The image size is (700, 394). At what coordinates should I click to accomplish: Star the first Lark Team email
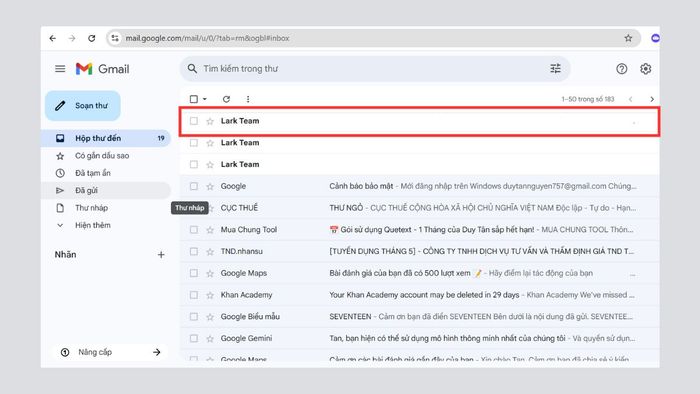pos(210,121)
